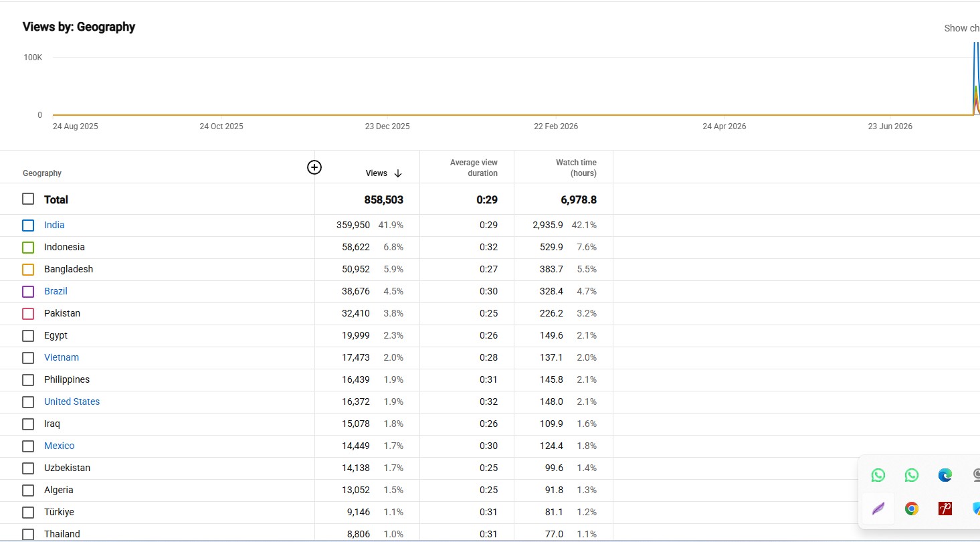Open the Microsoft Edge tray icon
The height and width of the screenshot is (542, 980).
945,475
